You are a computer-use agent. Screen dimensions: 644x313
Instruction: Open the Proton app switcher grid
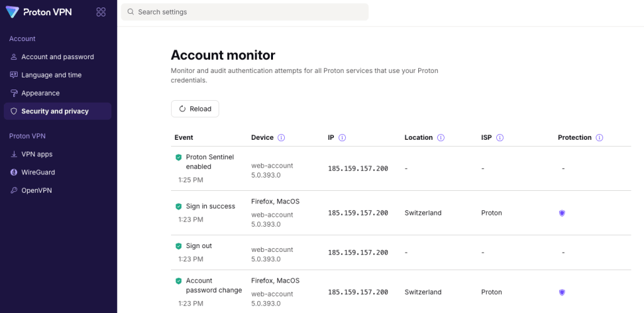point(101,12)
